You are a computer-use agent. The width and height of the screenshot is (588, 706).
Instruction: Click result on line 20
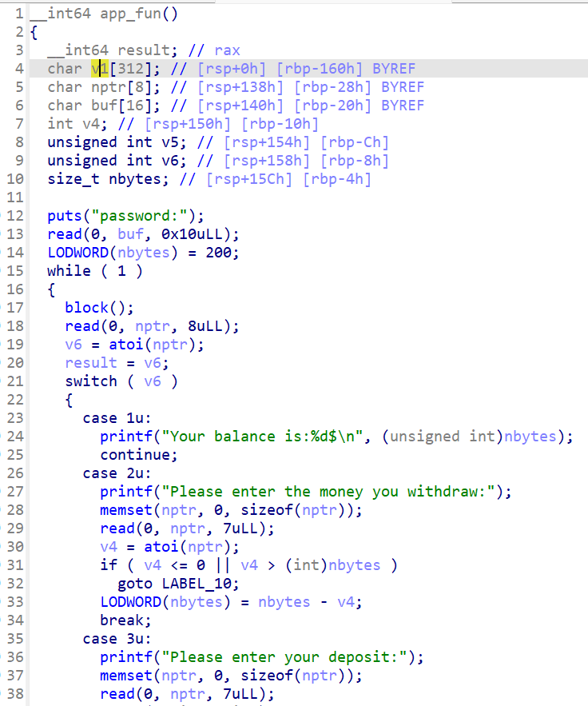91,363
